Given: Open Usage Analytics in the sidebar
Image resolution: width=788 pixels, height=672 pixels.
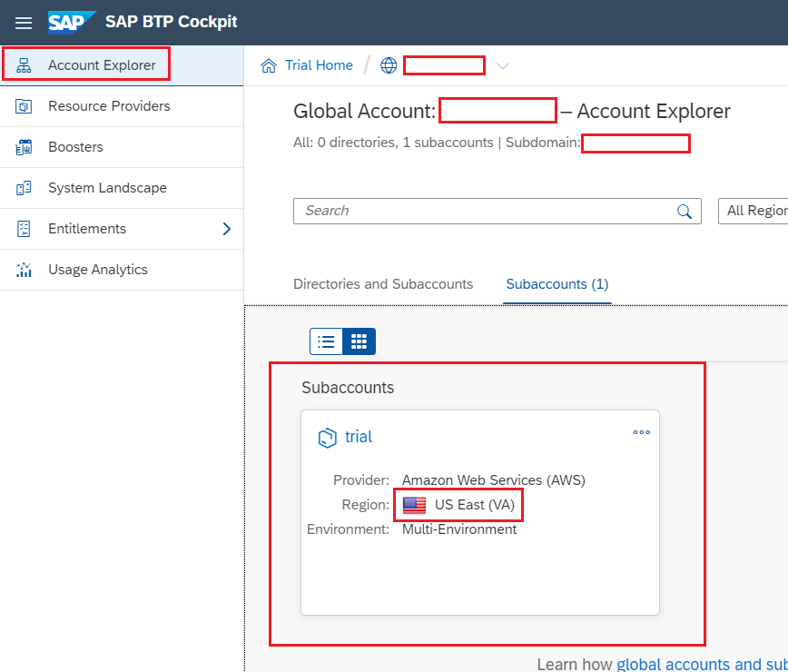Looking at the screenshot, I should point(122,270).
